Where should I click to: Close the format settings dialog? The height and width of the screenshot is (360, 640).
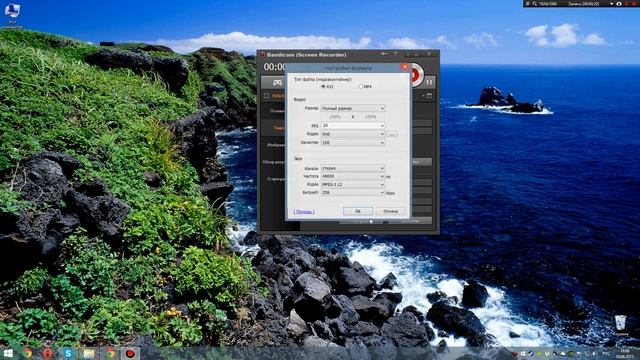pyautogui.click(x=404, y=67)
